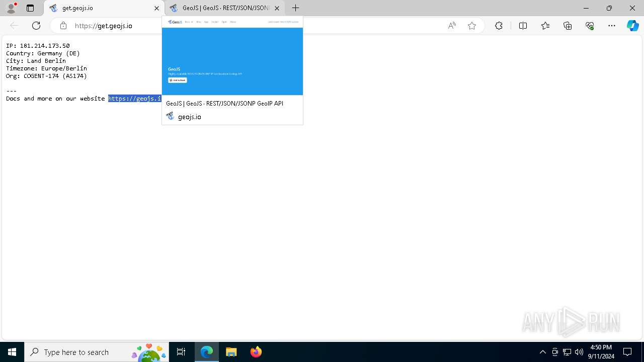Open the Collections panel
Viewport: 644px width, 362px height.
coord(568,26)
